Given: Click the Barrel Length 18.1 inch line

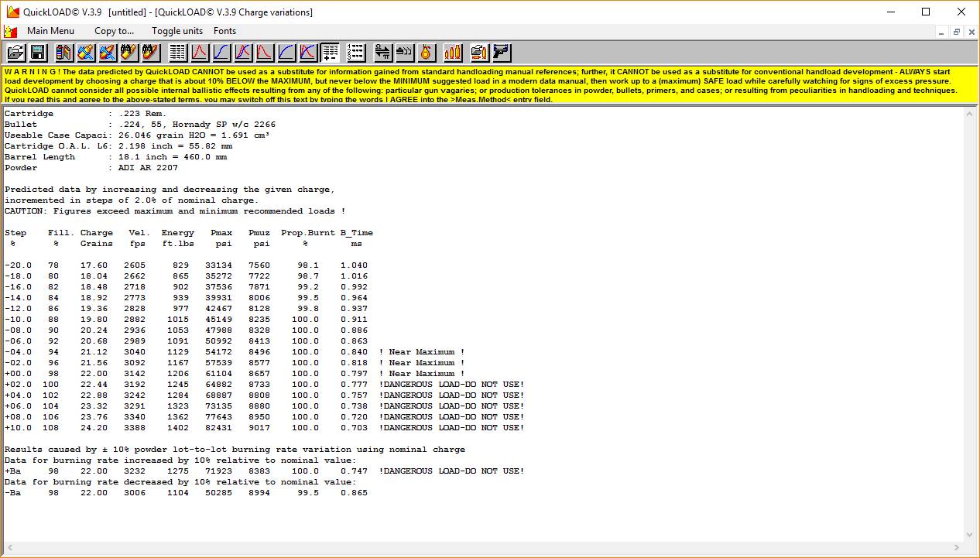Looking at the screenshot, I should tap(116, 157).
